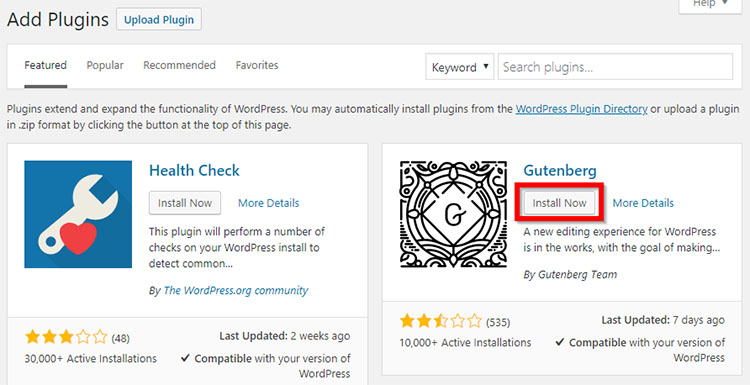Viewport: 750px width, 385px height.
Task: Click the Gutenberg star rating
Action: pos(441,321)
